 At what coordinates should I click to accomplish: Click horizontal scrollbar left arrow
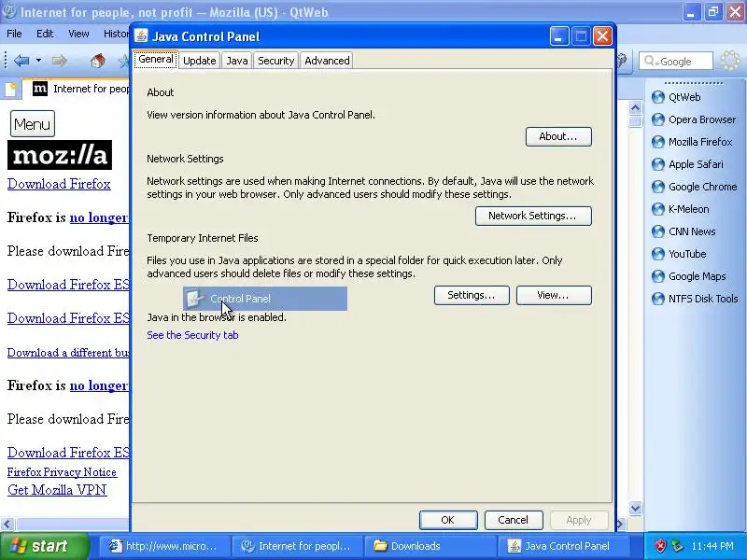coord(7,525)
